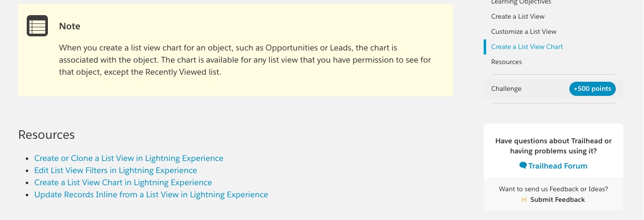
Task: Click the Trailhead Forum speech bubble icon
Action: coord(523,166)
